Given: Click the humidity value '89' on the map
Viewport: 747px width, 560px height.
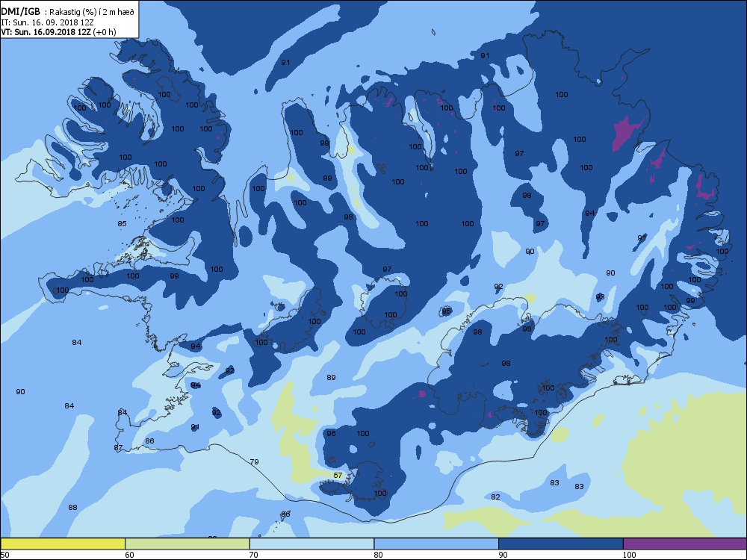Looking at the screenshot, I should [331, 378].
